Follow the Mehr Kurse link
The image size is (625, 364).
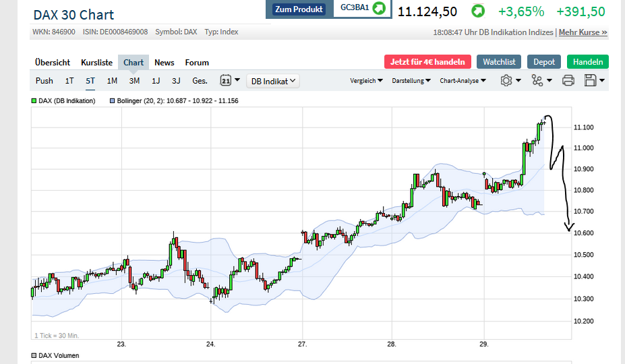tap(583, 32)
